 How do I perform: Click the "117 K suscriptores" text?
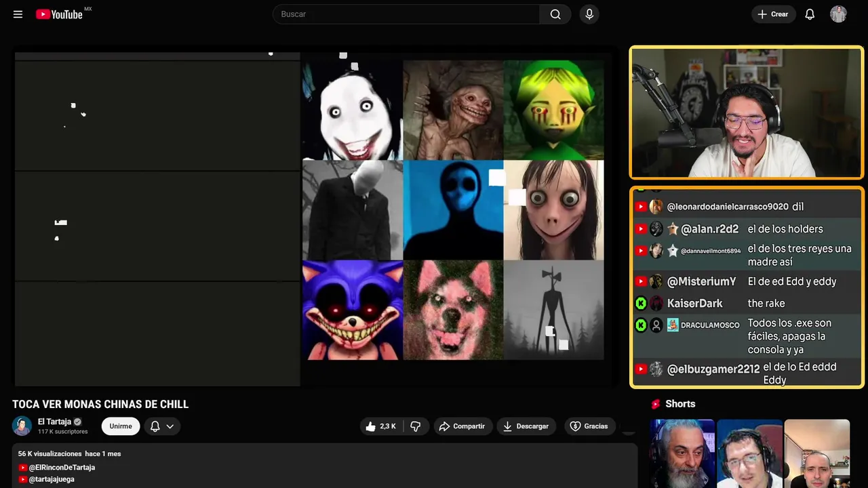pos(62,432)
